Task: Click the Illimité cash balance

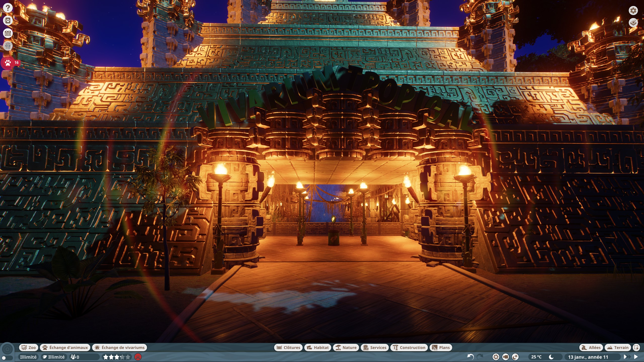Action: [28, 357]
